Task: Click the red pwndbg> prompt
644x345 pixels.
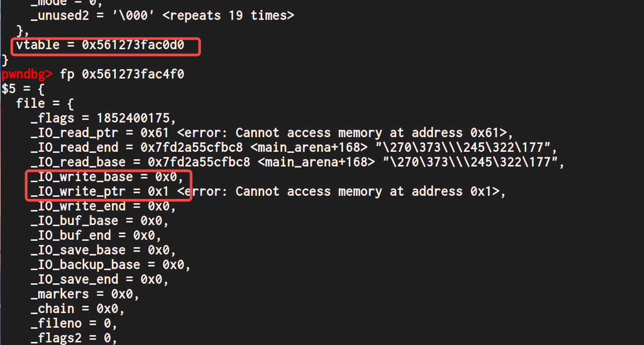Action: pos(27,74)
